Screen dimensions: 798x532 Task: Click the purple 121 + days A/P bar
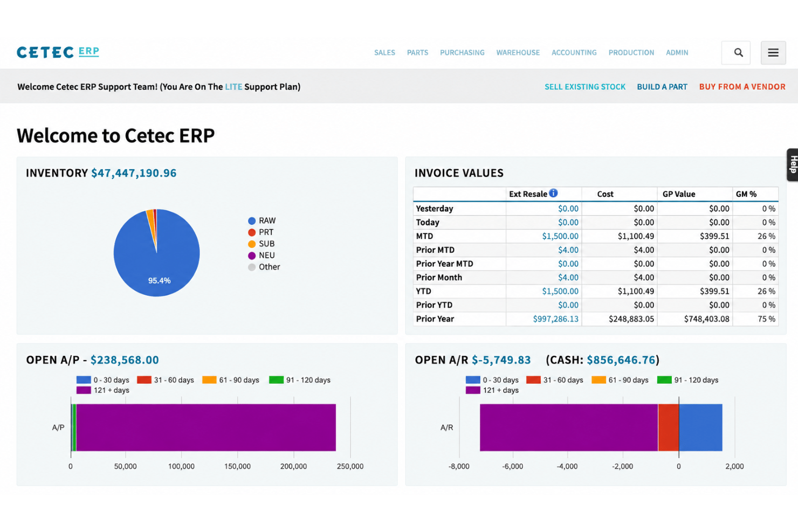click(206, 427)
